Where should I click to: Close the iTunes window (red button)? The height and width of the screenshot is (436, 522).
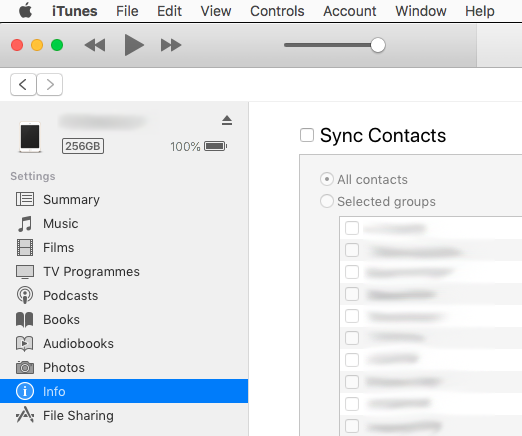[x=17, y=45]
